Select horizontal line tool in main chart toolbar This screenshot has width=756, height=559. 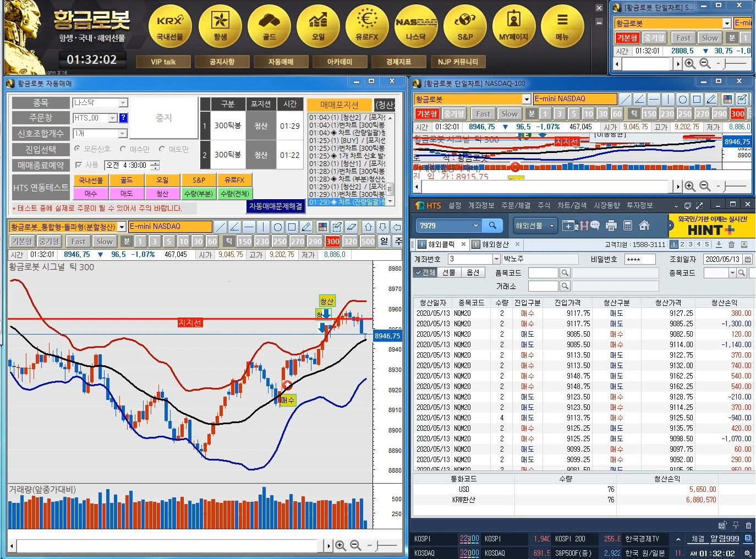pos(249,227)
